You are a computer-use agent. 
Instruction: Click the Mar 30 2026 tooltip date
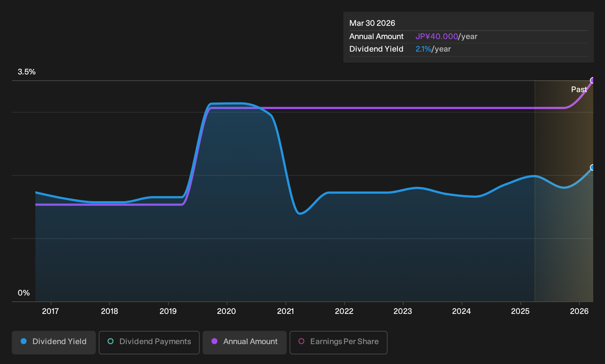tap(372, 23)
